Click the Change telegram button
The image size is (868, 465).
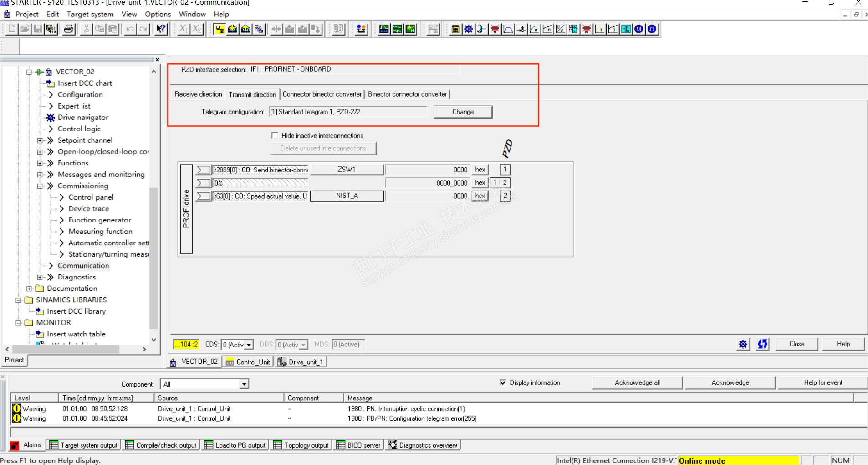click(x=463, y=112)
